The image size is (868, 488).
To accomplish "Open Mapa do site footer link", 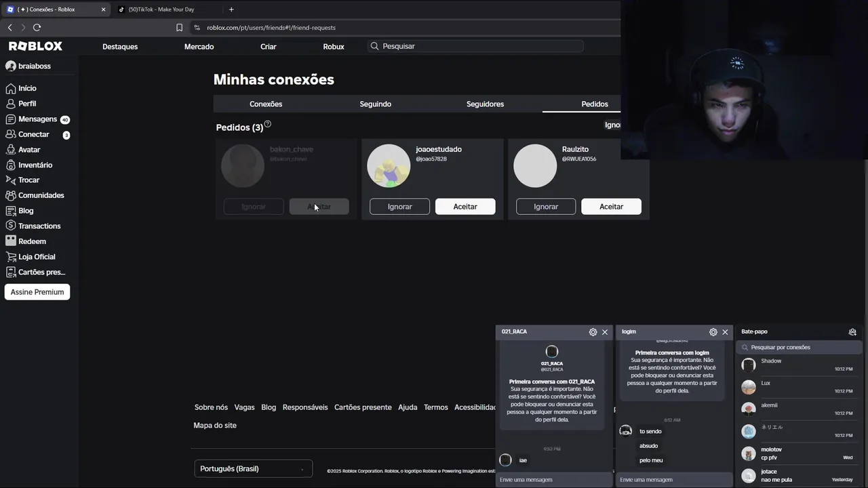I will pyautogui.click(x=215, y=426).
